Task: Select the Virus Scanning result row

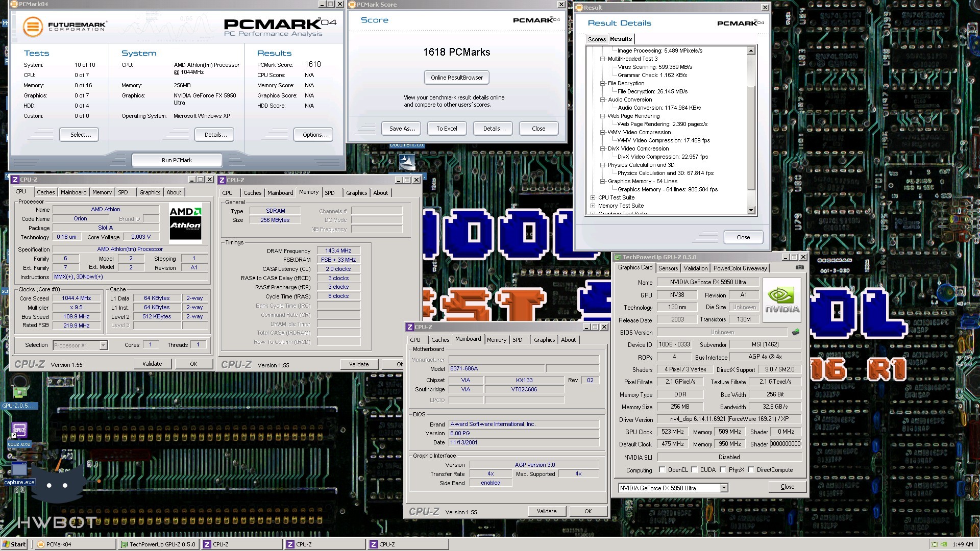Action: 655,67
